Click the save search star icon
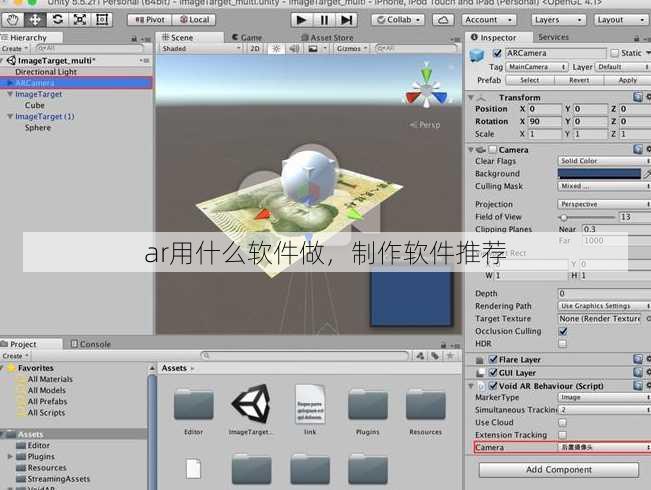The height and width of the screenshot is (490, 651). coord(450,356)
